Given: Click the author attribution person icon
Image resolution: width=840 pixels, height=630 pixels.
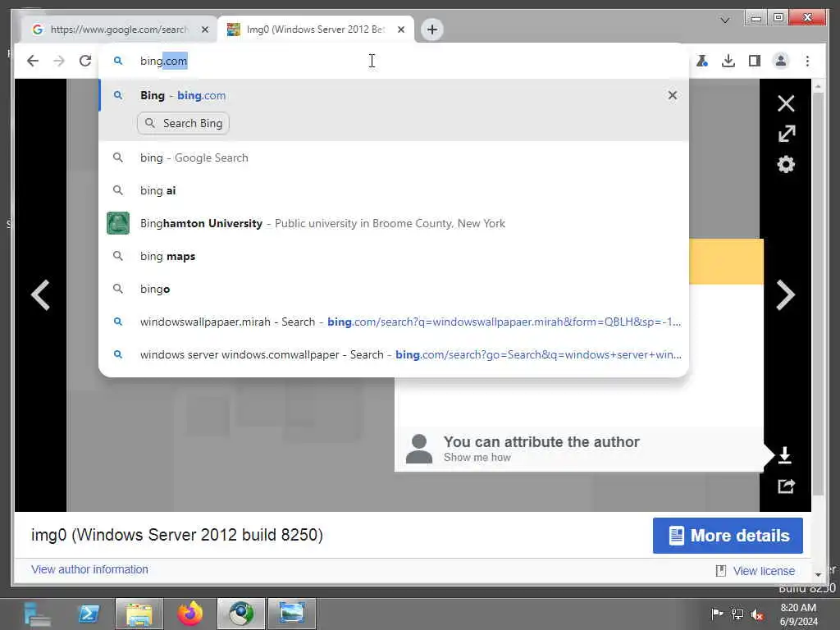Looking at the screenshot, I should point(419,449).
